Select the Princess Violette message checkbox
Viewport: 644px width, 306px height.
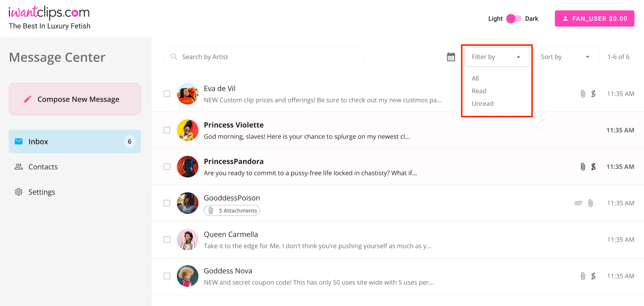167,130
